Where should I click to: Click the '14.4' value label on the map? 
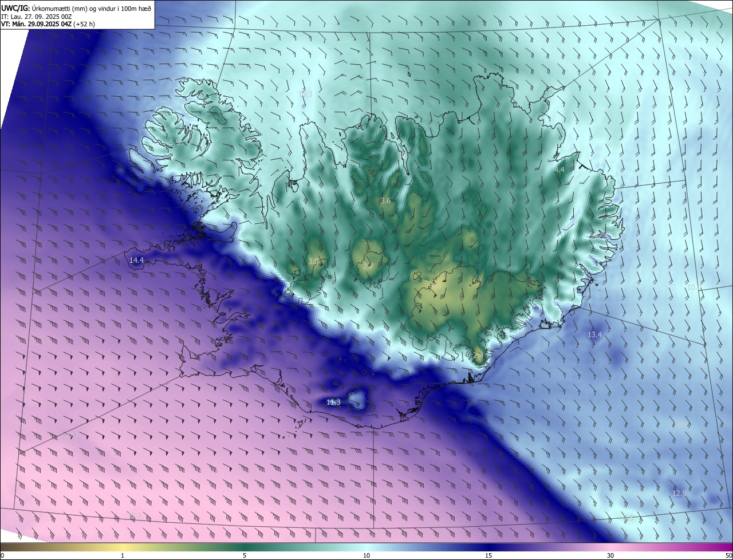tap(136, 260)
